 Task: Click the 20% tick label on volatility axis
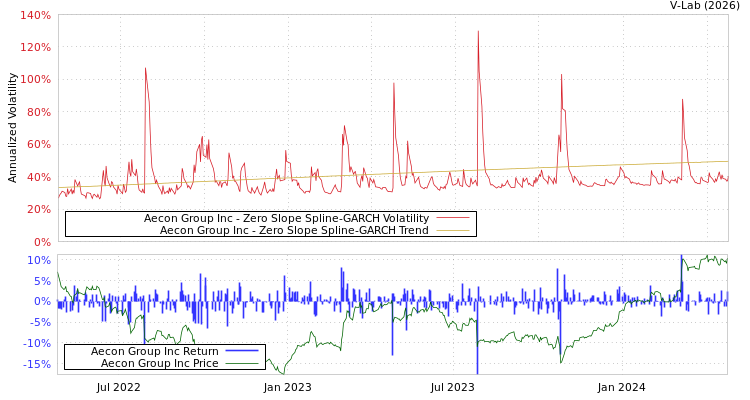click(38, 209)
